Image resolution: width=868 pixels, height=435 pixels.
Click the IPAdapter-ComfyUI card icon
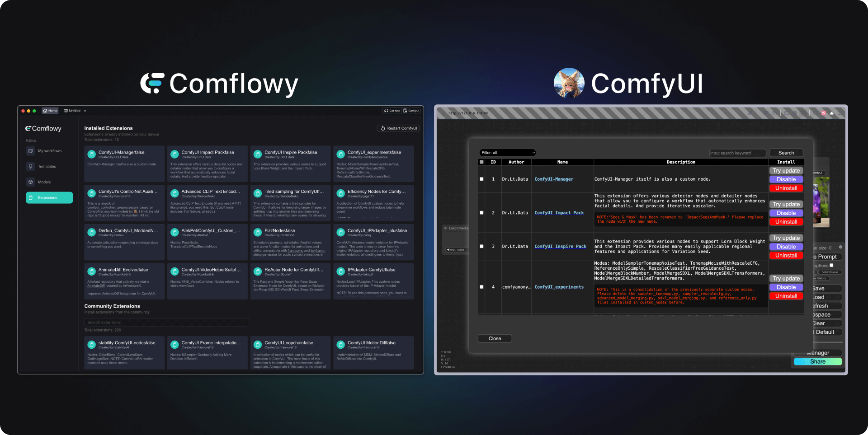341,271
